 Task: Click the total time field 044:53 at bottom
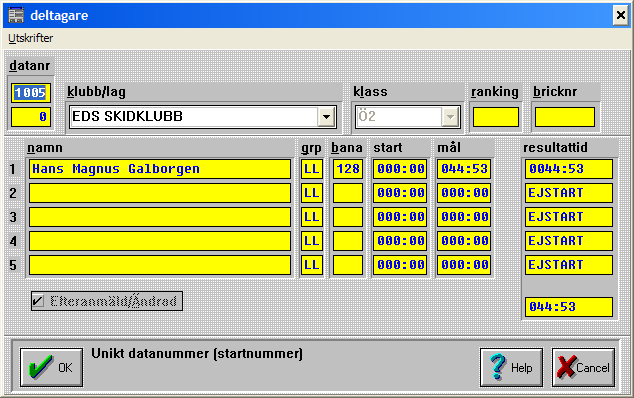point(569,307)
